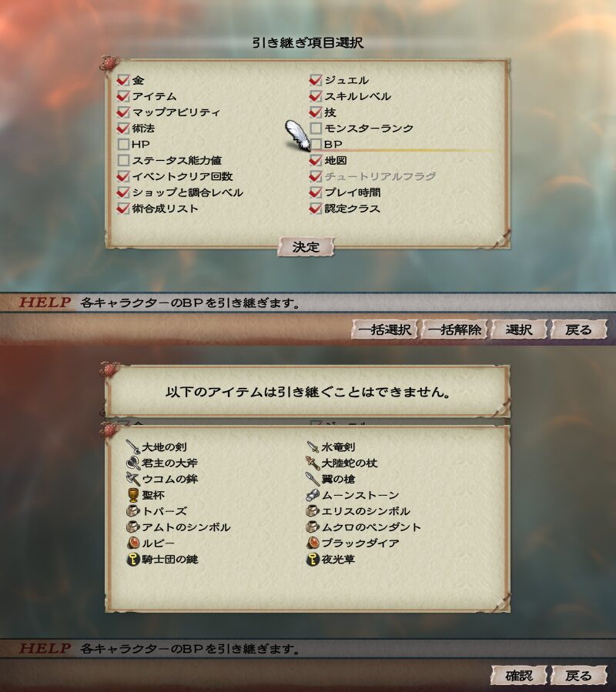Image resolution: width=616 pixels, height=692 pixels.
Task: Select the 騎士団の鍵 key icon
Action: 133,559
